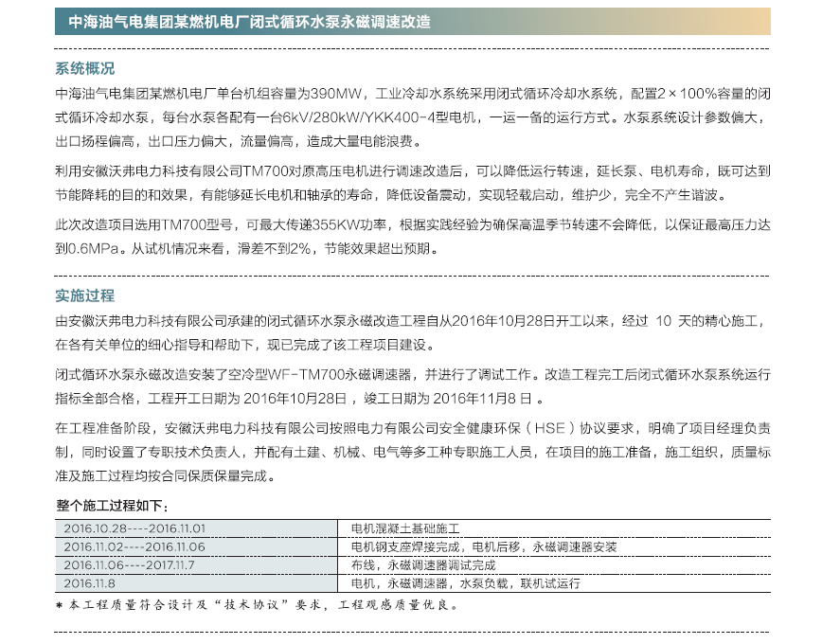
Task: Click the 系统概况 section heading
Action: tap(84, 68)
